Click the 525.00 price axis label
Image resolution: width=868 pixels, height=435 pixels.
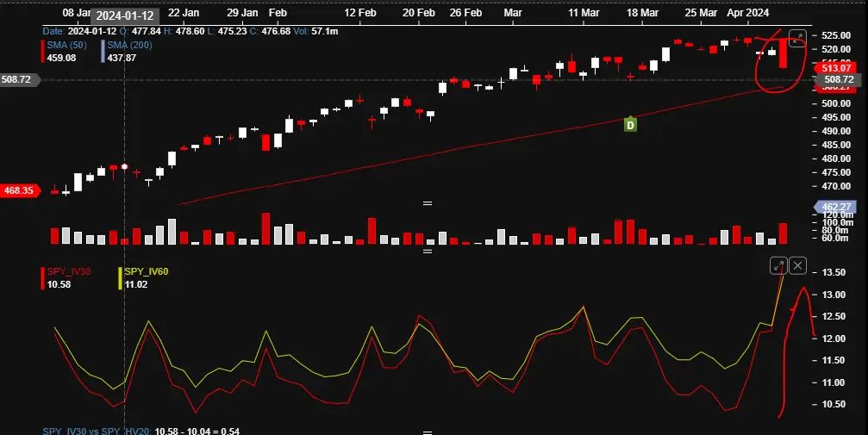point(836,35)
